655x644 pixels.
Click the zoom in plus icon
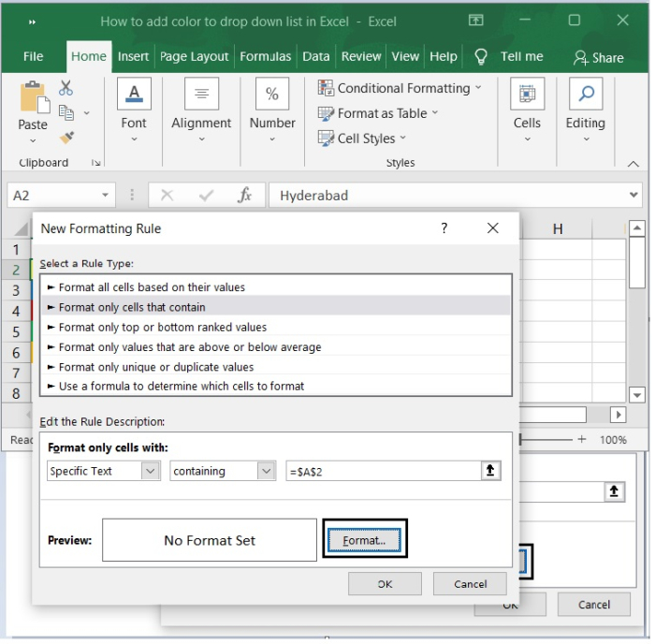(582, 439)
